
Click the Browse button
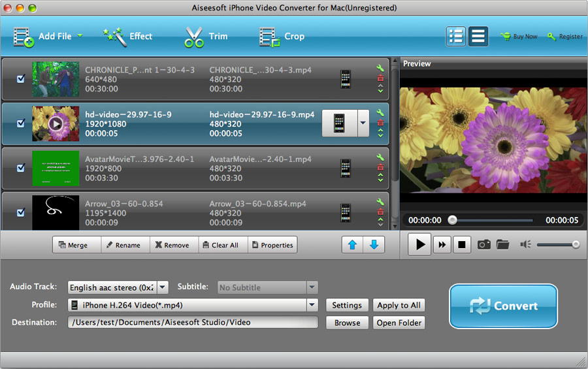coord(347,323)
